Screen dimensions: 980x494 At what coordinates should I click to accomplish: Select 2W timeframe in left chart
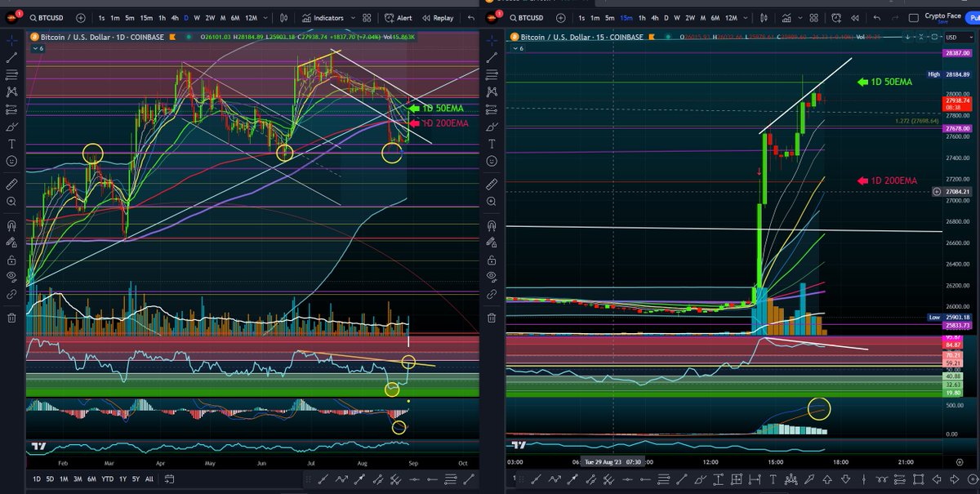[210, 17]
